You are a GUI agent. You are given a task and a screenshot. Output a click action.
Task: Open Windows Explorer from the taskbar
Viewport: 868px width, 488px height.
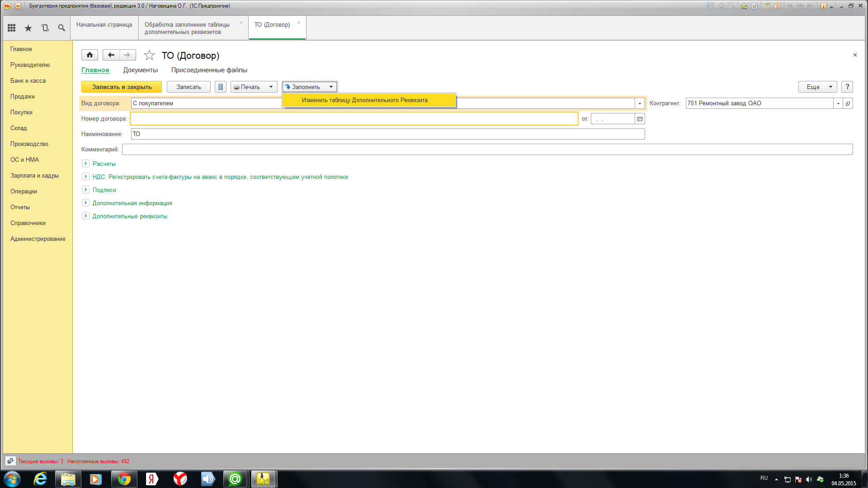tap(68, 479)
